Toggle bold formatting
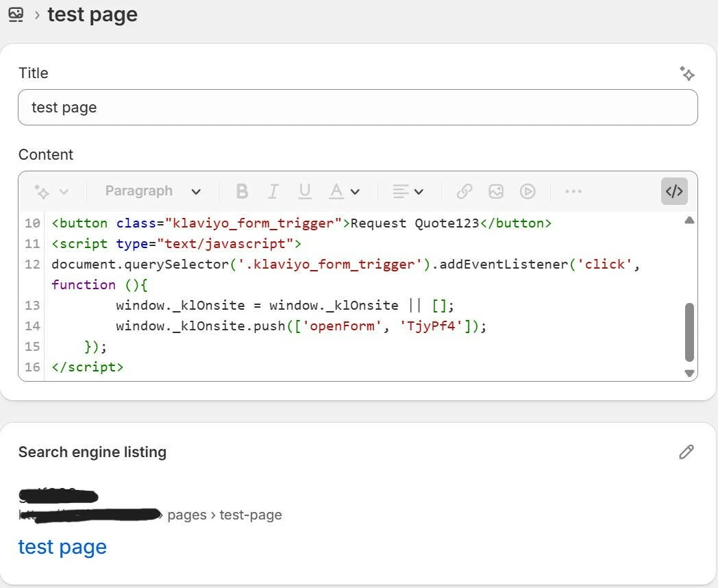The height and width of the screenshot is (588, 718). point(243,191)
